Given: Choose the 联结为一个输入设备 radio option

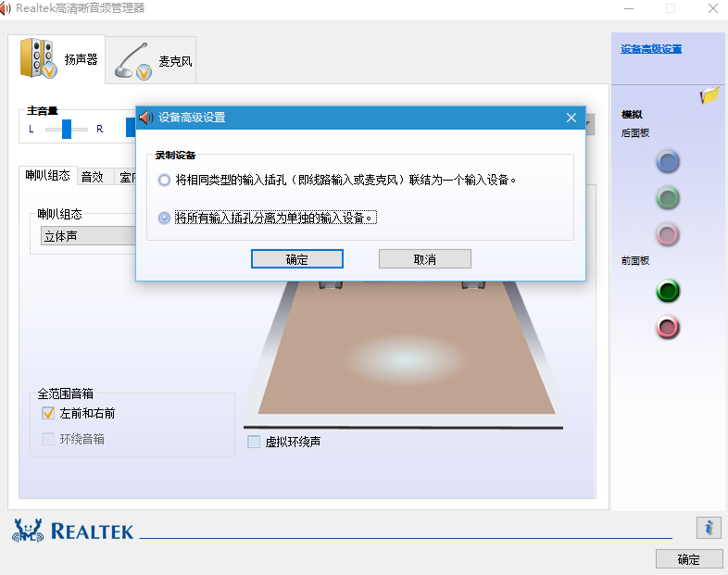Looking at the screenshot, I should tap(165, 180).
